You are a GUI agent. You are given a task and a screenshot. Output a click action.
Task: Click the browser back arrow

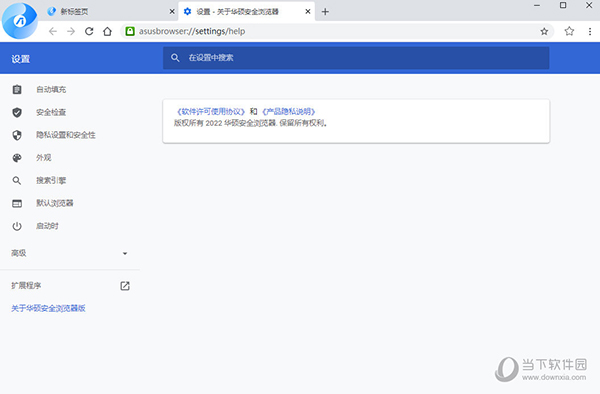(53, 31)
